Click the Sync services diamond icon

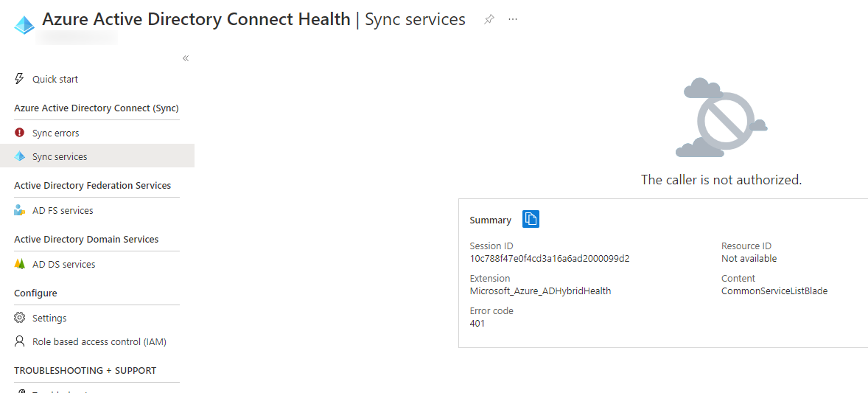click(x=19, y=156)
